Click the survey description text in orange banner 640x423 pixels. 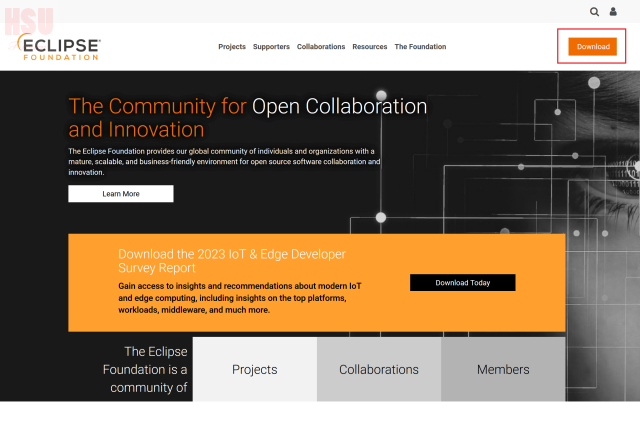(x=240, y=298)
